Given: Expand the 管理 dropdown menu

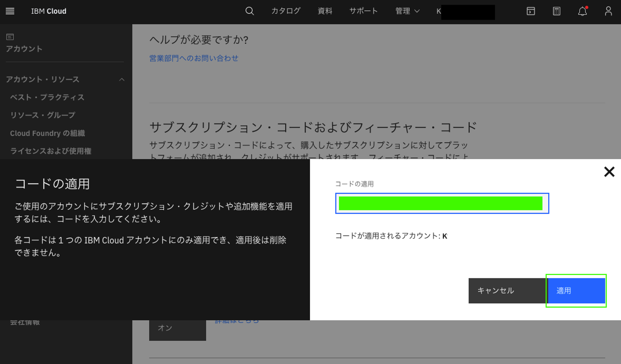Looking at the screenshot, I should (407, 11).
